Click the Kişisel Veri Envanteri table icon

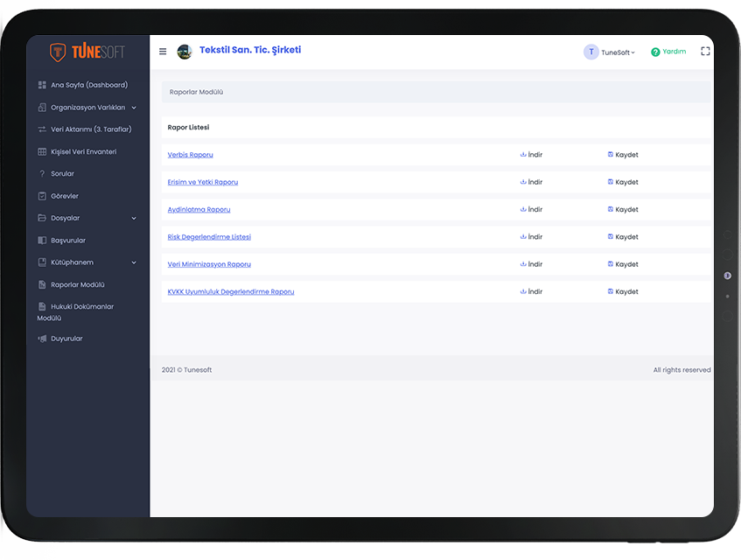[42, 151]
